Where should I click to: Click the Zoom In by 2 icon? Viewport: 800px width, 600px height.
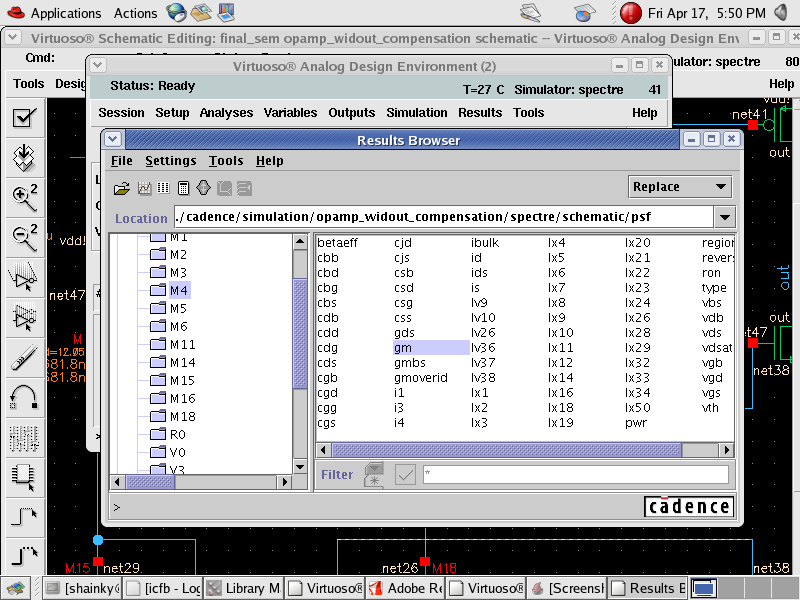24,198
